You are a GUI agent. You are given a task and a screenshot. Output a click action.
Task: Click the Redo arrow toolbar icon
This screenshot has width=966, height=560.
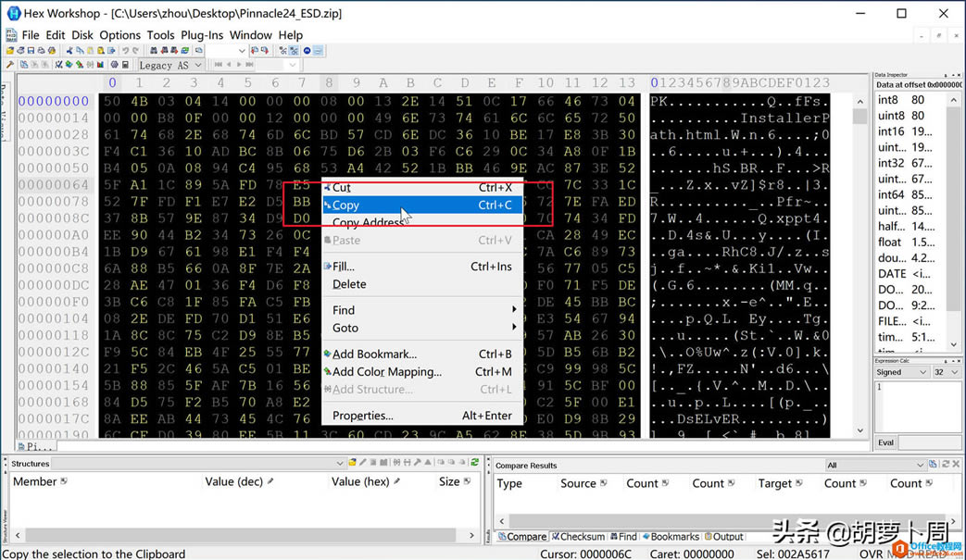tap(135, 51)
